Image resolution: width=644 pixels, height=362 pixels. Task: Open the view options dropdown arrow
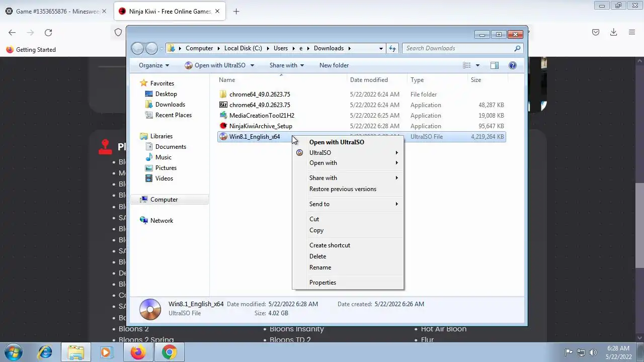click(477, 65)
